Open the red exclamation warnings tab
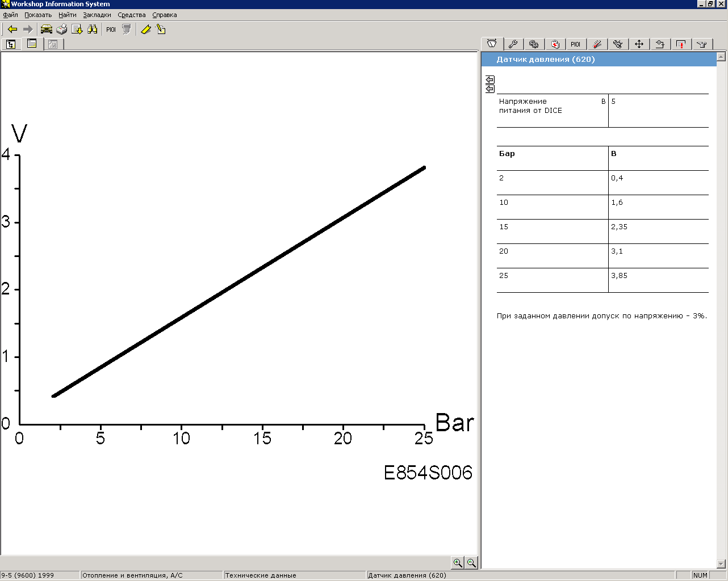Viewport: 728px width, 581px height. [681, 44]
